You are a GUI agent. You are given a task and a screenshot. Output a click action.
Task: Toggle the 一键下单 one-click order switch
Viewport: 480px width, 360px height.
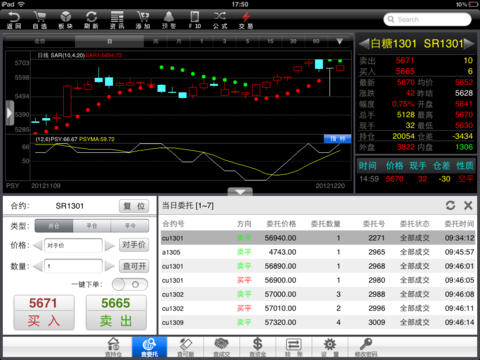(130, 284)
